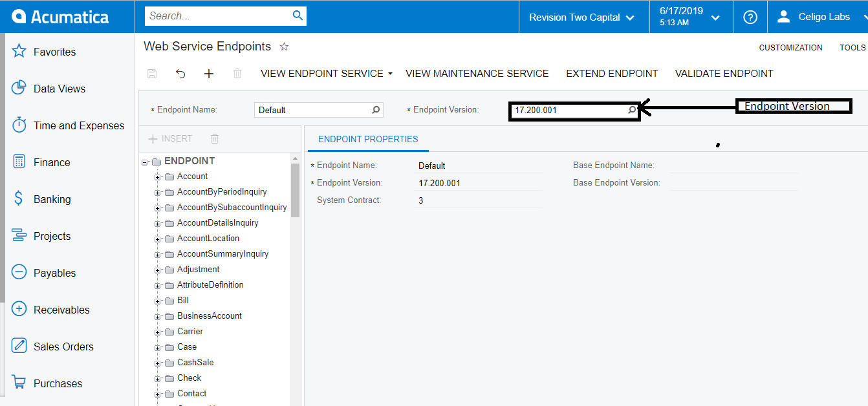This screenshot has height=406, width=868.
Task: Open Data Views pie chart icon
Action: [x=19, y=88]
